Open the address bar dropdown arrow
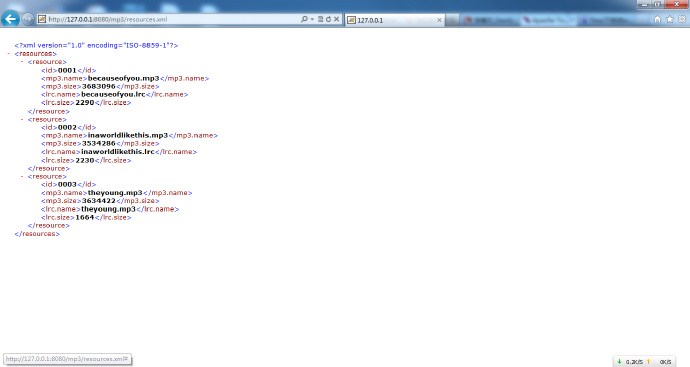Viewport: 690px width, 367px height. (312, 19)
